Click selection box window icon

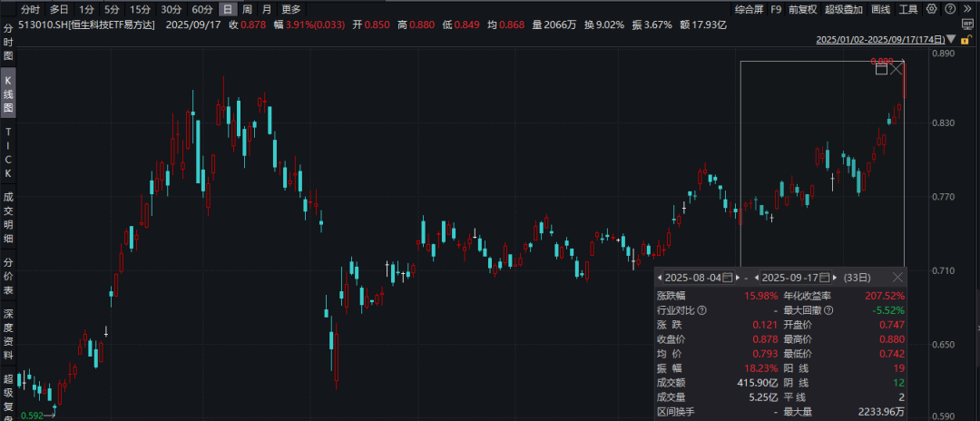pyautogui.click(x=881, y=69)
